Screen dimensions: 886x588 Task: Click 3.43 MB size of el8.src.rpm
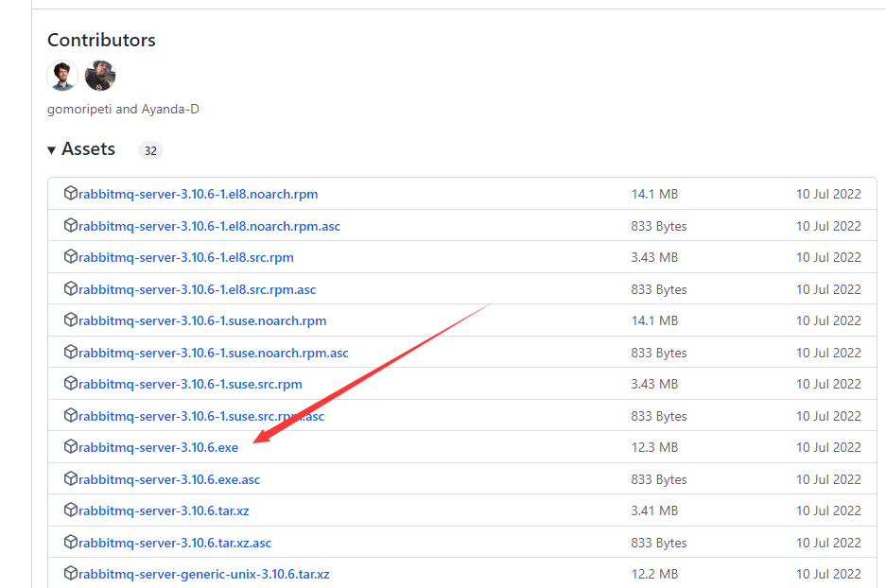(654, 257)
